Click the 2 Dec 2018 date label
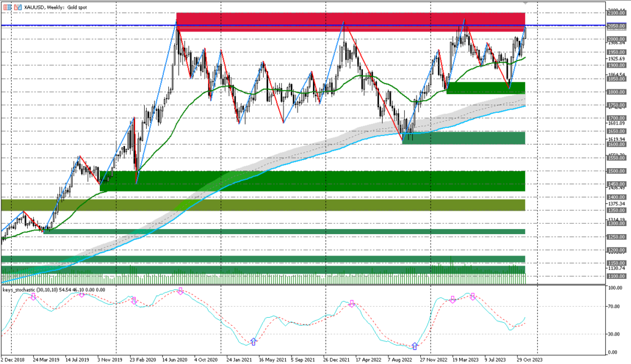The image size is (631, 364). coord(11,358)
